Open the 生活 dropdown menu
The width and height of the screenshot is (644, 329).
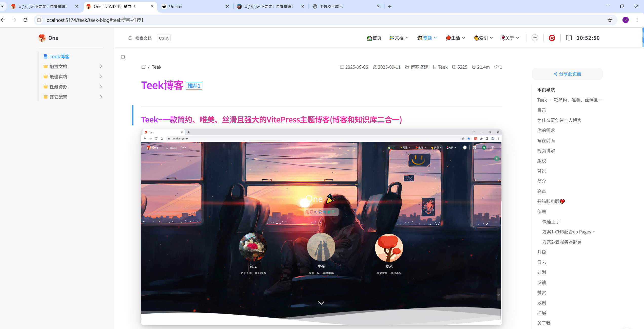coord(455,38)
